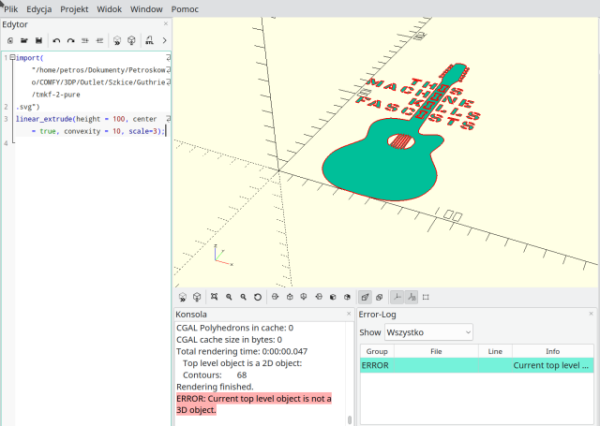The image size is (600, 426).
Task: Open the Pomoc menu
Action: coord(185,9)
